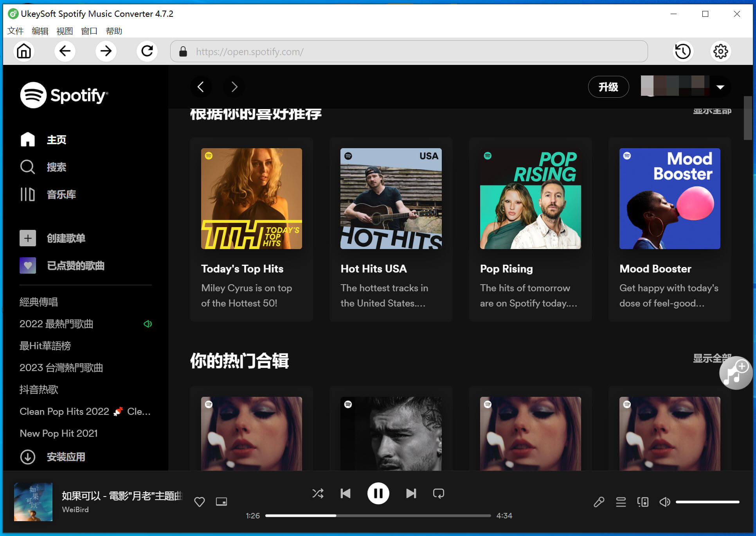
Task: Open picture-in-picture mini player icon
Action: [221, 502]
